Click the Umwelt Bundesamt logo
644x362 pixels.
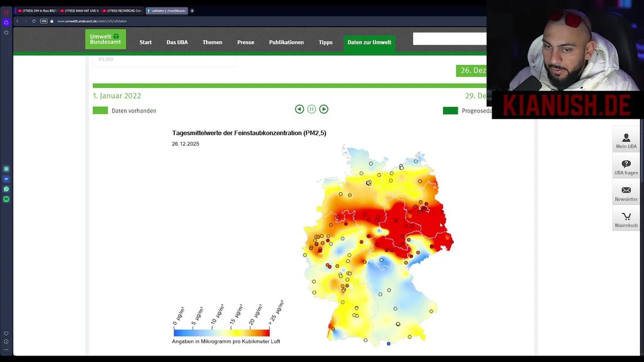pos(106,39)
